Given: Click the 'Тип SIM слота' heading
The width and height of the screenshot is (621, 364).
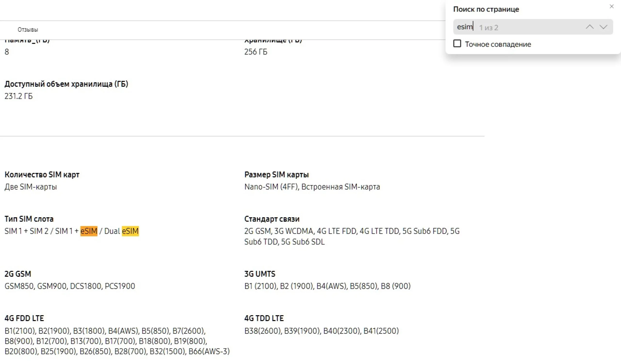Looking at the screenshot, I should pos(29,219).
